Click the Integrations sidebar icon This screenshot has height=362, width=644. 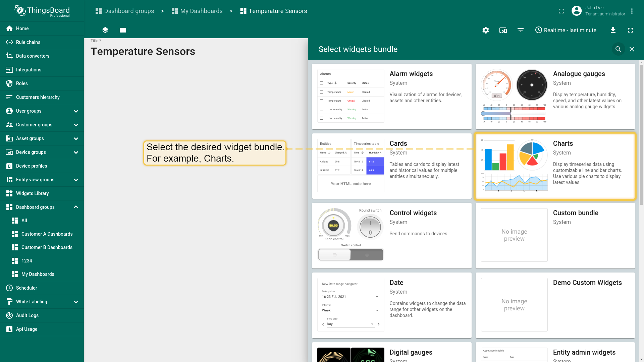9,70
